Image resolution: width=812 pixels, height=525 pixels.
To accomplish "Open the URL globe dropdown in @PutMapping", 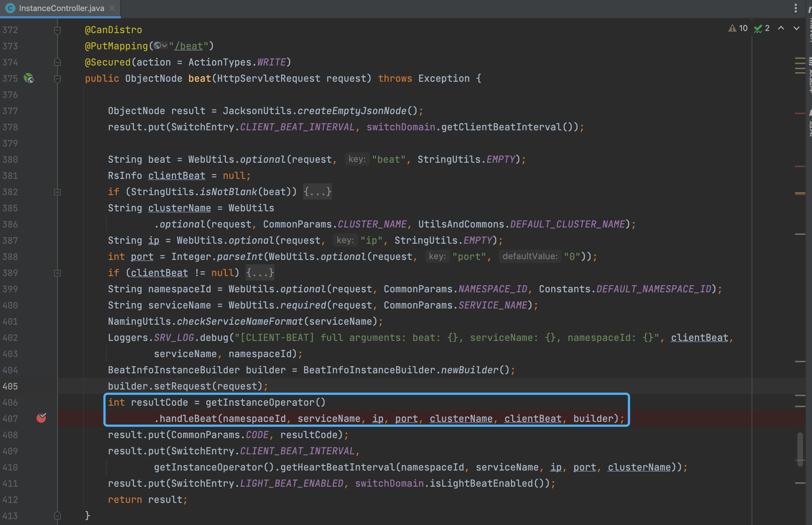I will click(x=160, y=46).
